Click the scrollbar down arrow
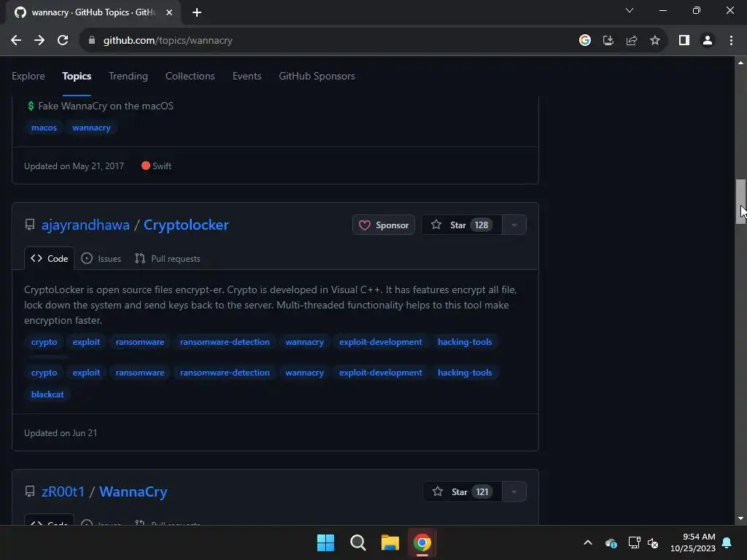Image resolution: width=747 pixels, height=560 pixels. click(x=740, y=518)
